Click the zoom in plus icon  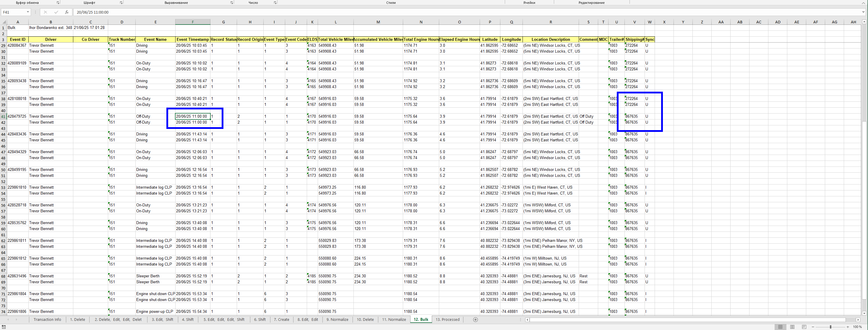pos(848,327)
